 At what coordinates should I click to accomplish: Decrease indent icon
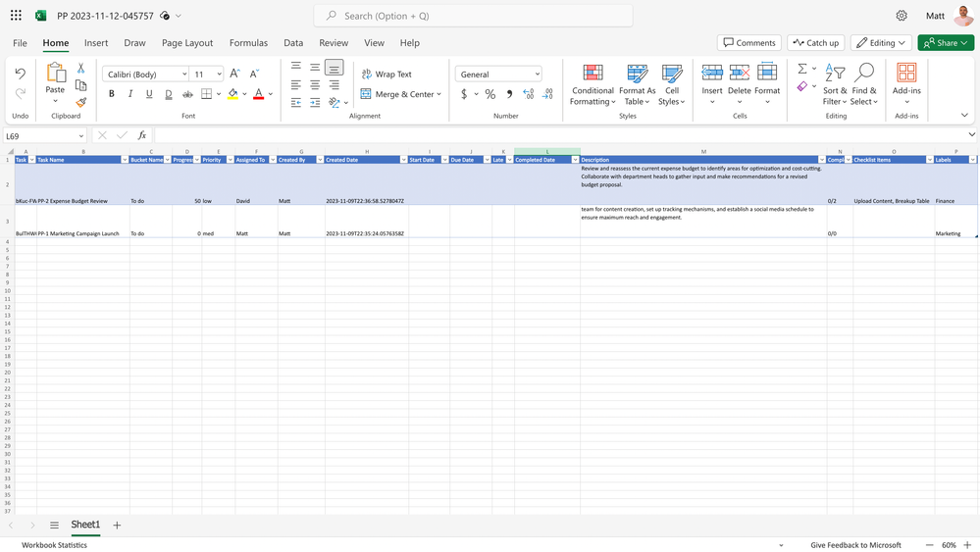coord(296,102)
